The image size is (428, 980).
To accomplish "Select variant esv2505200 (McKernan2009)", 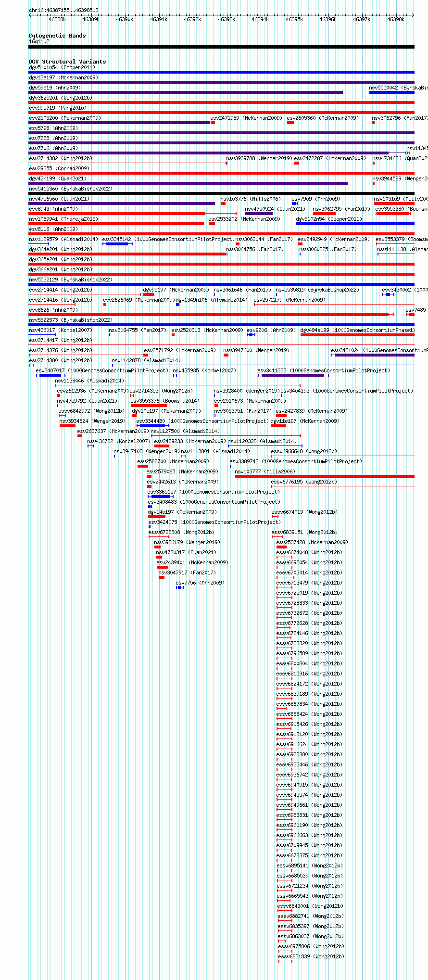I will click(x=65, y=118).
